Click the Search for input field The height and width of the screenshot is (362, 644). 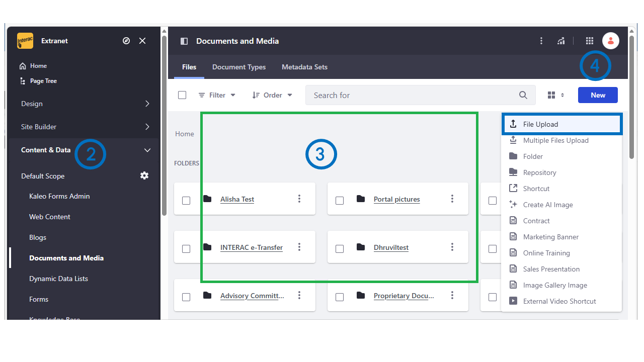pyautogui.click(x=421, y=95)
